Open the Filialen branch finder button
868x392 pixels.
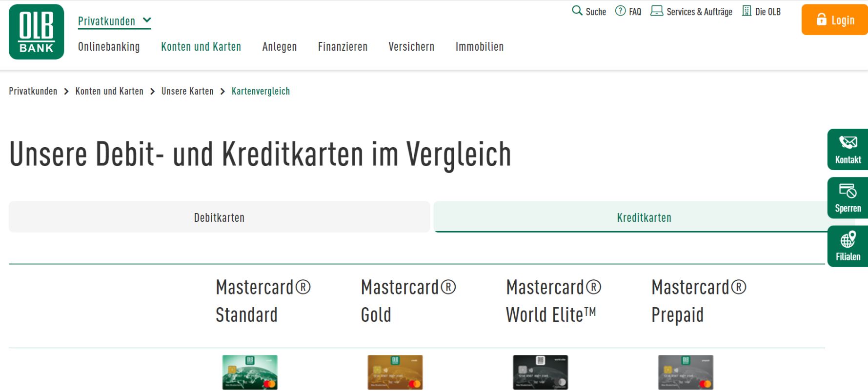click(x=848, y=246)
